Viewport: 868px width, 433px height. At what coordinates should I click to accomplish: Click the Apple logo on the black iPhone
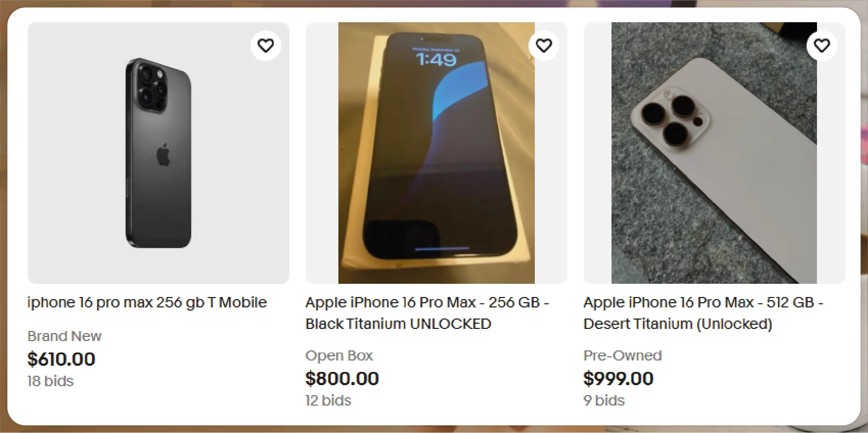(163, 155)
